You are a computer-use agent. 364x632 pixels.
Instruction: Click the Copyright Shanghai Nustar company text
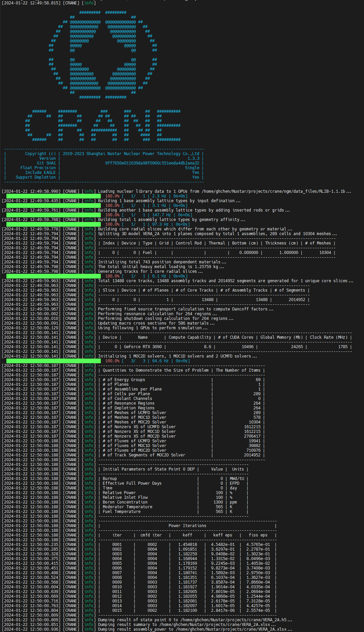[131, 154]
